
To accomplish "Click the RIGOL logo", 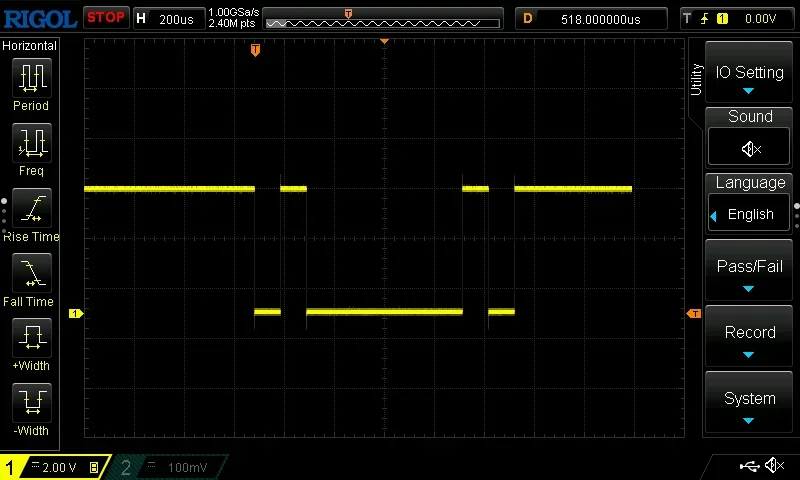I will pyautogui.click(x=40, y=19).
